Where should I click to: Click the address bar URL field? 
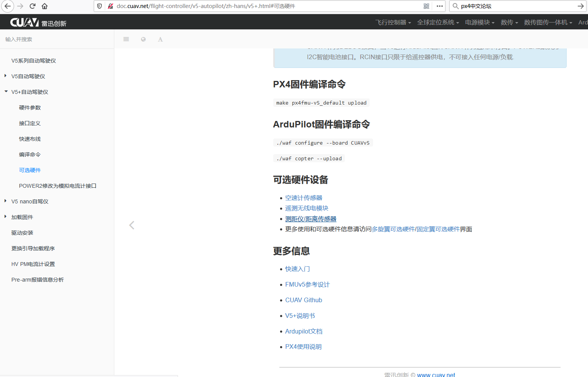click(269, 6)
